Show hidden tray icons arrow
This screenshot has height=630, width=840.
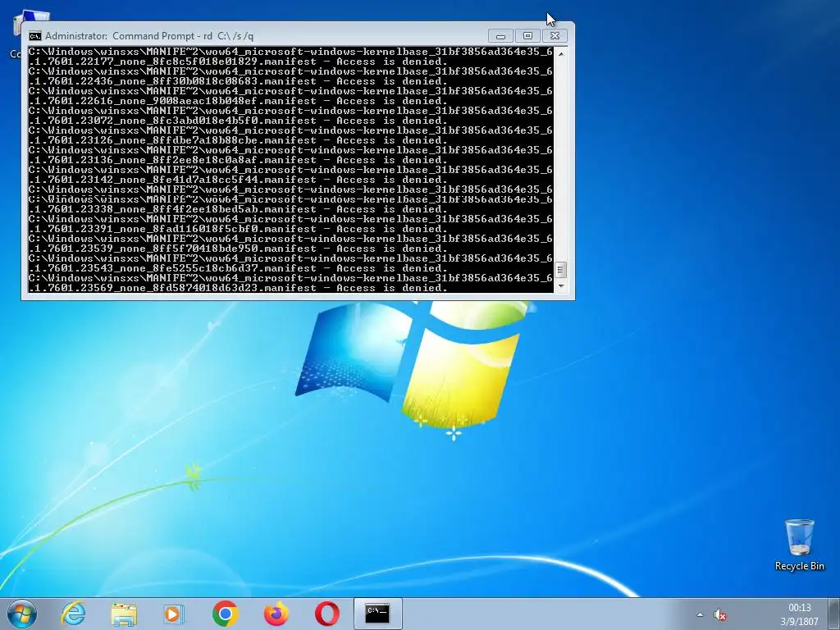point(700,614)
